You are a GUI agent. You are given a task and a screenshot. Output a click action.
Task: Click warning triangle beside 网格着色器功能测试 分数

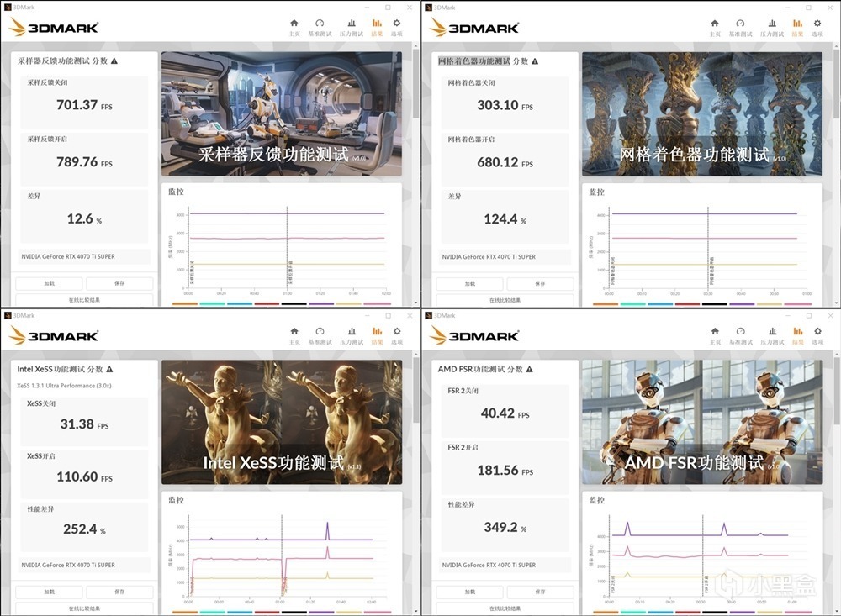click(x=535, y=61)
